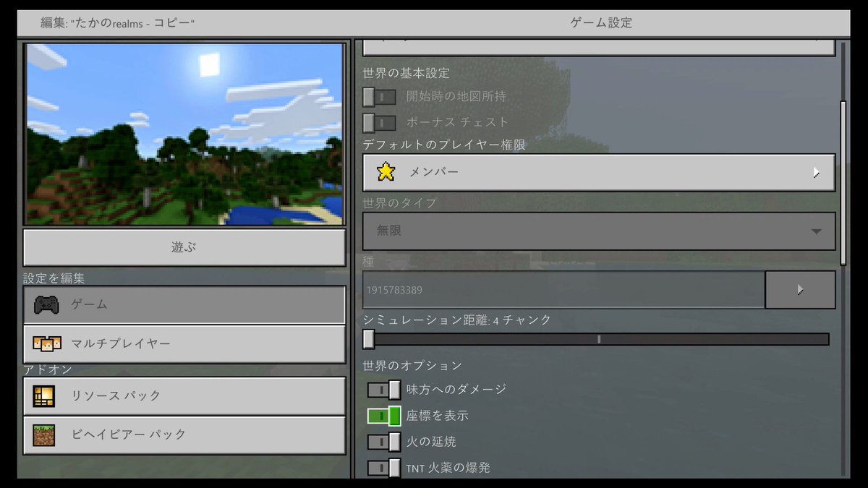
Task: Click the 世界の基本設定 heading
Action: coord(406,73)
